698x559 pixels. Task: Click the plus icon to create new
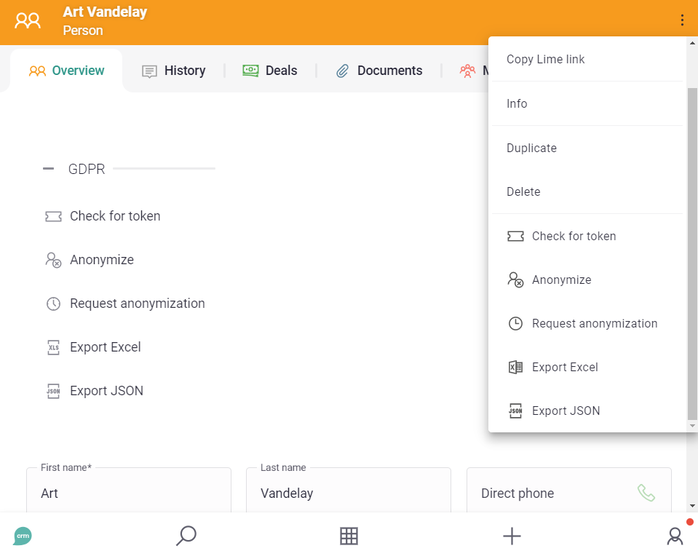click(x=511, y=536)
